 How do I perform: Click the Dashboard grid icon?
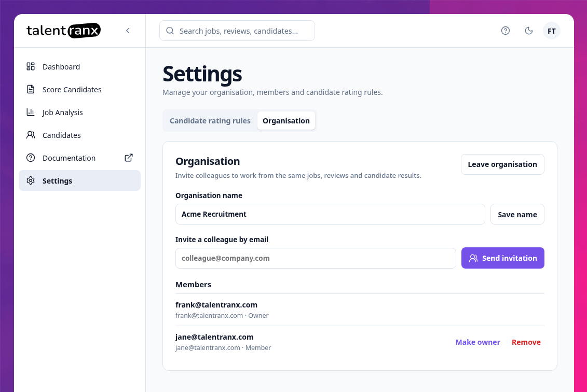click(x=31, y=66)
